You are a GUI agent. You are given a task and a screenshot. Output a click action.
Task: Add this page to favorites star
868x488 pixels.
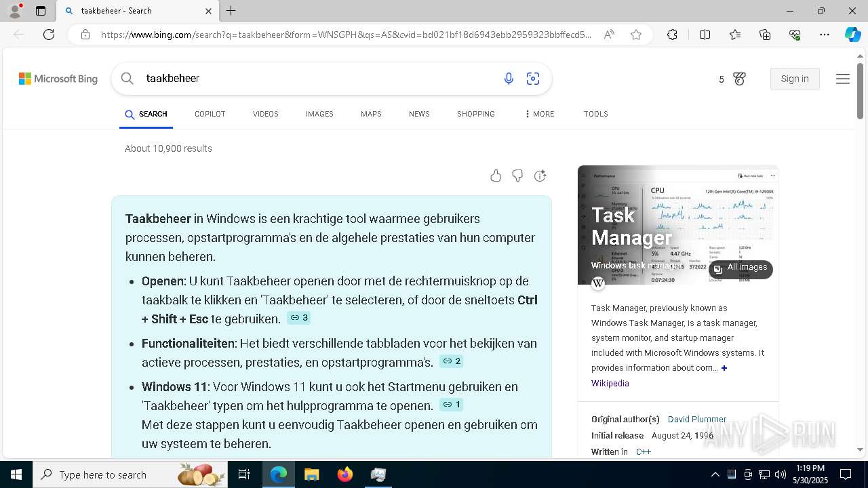tap(636, 35)
